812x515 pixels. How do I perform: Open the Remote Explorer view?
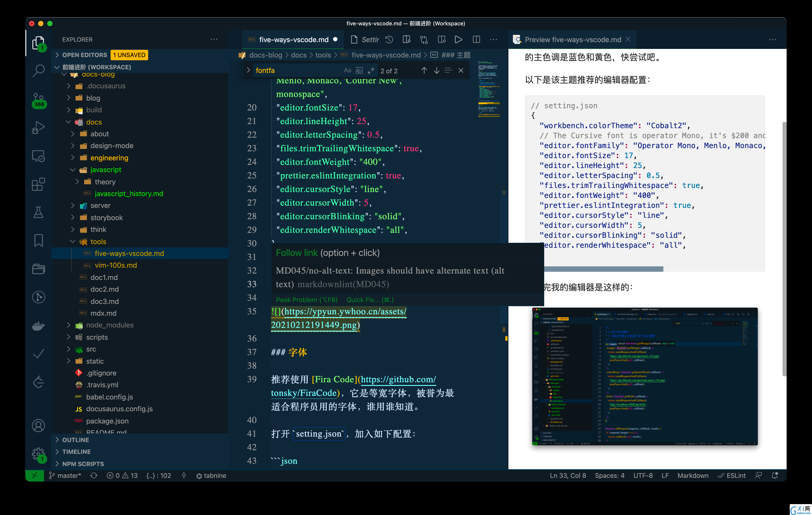(38, 156)
